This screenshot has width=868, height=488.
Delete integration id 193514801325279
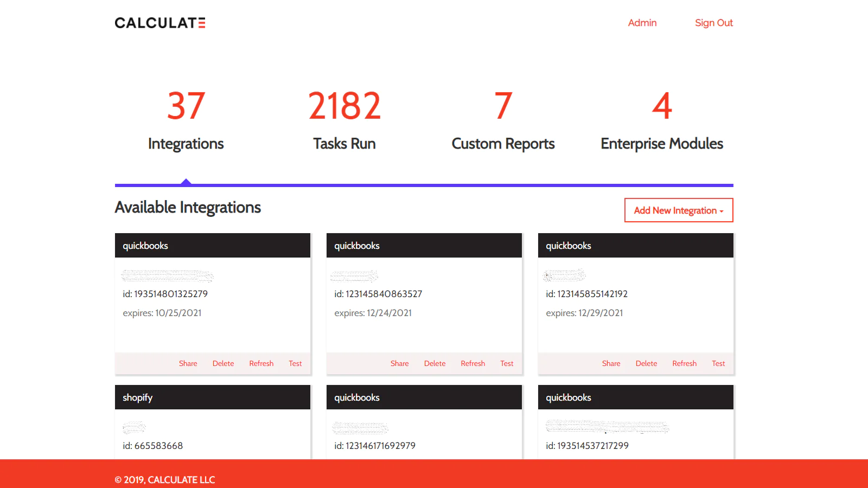[224, 363]
